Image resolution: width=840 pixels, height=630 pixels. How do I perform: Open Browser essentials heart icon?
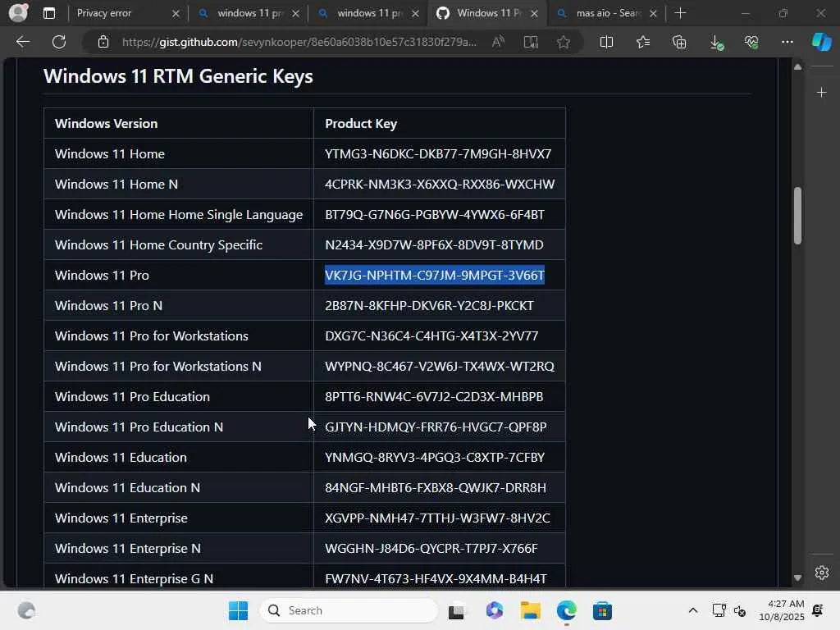751,42
